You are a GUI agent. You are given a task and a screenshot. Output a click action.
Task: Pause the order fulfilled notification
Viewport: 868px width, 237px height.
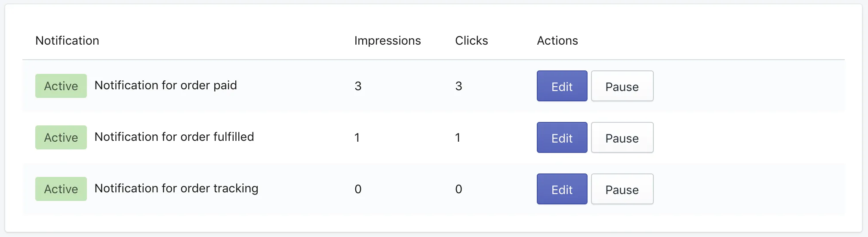(622, 137)
